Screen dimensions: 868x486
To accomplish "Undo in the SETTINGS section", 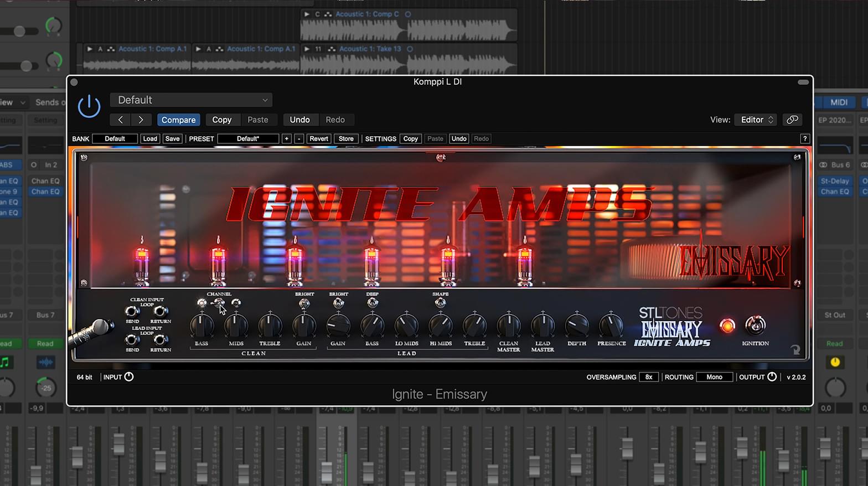I will (458, 138).
